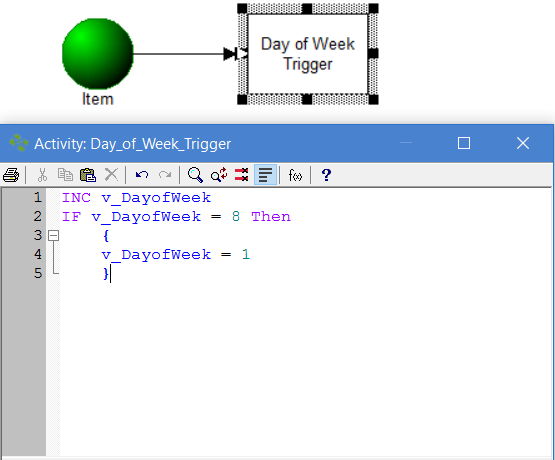Image resolution: width=555 pixels, height=460 pixels.
Task: Click the Paste clipboard icon
Action: [x=88, y=175]
